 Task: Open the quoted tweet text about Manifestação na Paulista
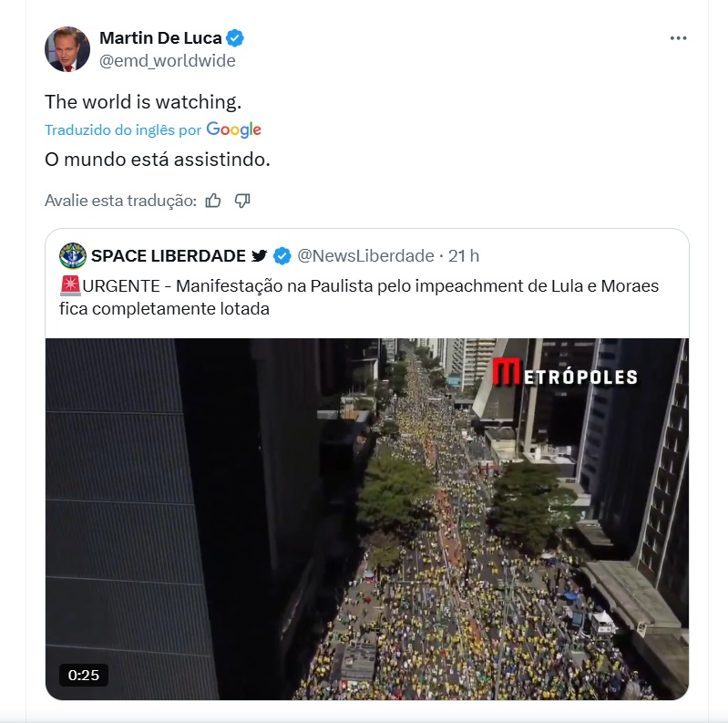coord(359,297)
